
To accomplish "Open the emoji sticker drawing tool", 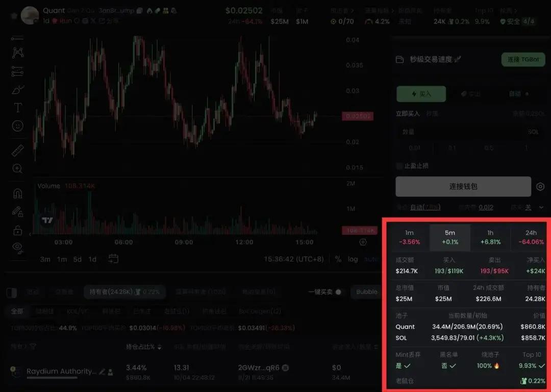I will [x=17, y=126].
